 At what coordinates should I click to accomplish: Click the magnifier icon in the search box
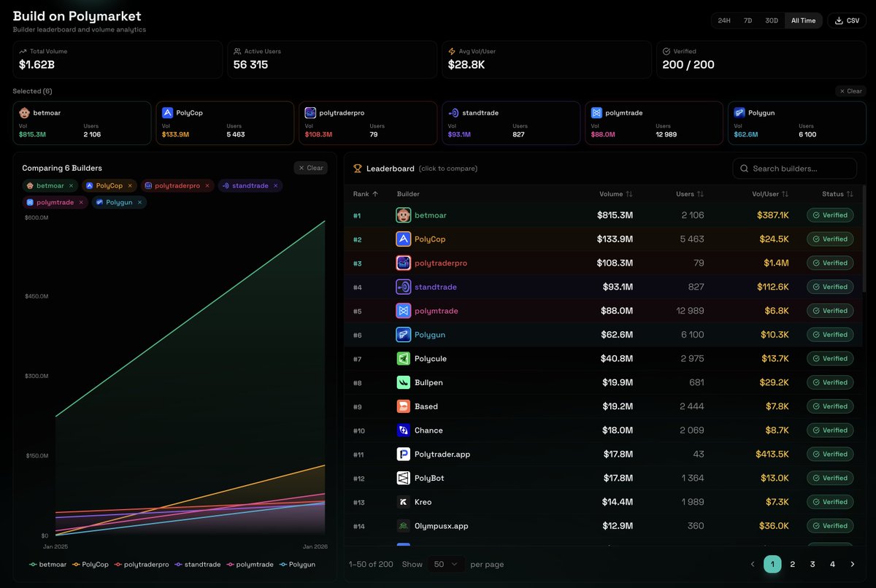(x=744, y=169)
